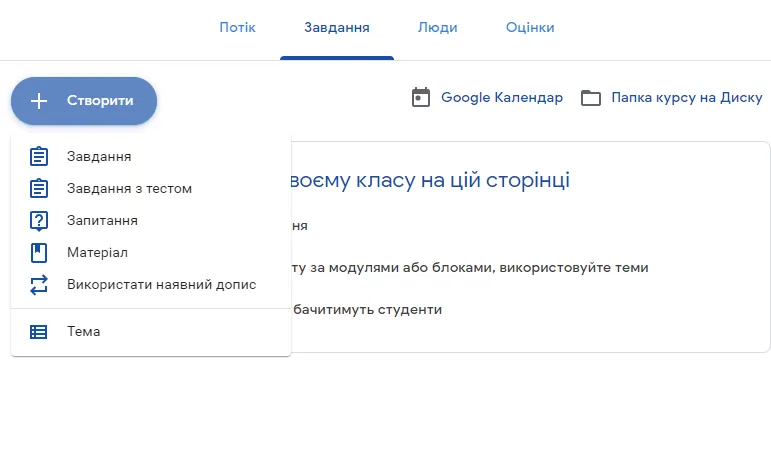This screenshot has height=450, width=771.
Task: Pick Матеріал from the create menu
Action: click(x=97, y=253)
